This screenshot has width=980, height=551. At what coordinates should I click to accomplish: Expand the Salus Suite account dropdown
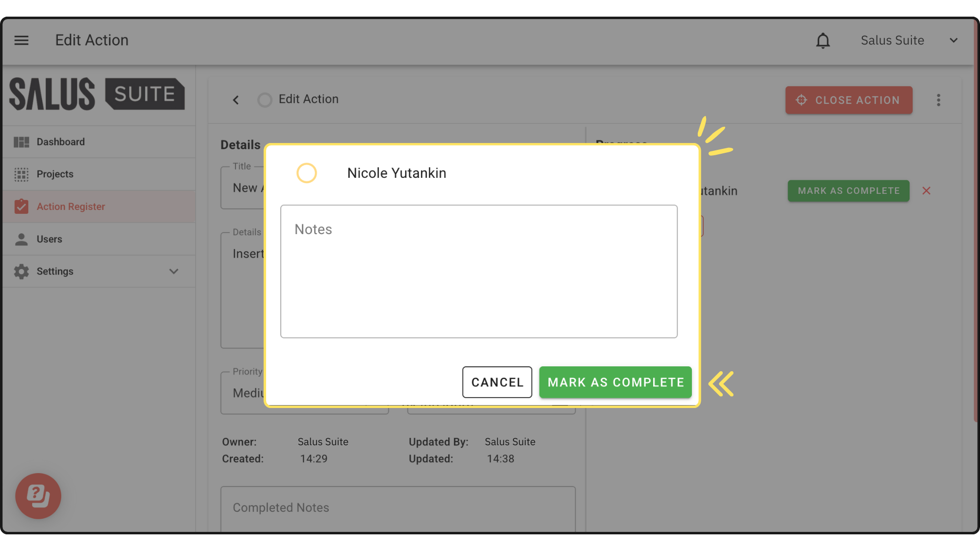point(953,40)
